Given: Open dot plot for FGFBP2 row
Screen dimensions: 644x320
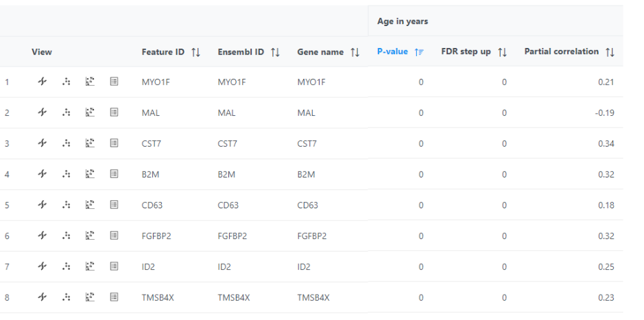Looking at the screenshot, I should [66, 236].
